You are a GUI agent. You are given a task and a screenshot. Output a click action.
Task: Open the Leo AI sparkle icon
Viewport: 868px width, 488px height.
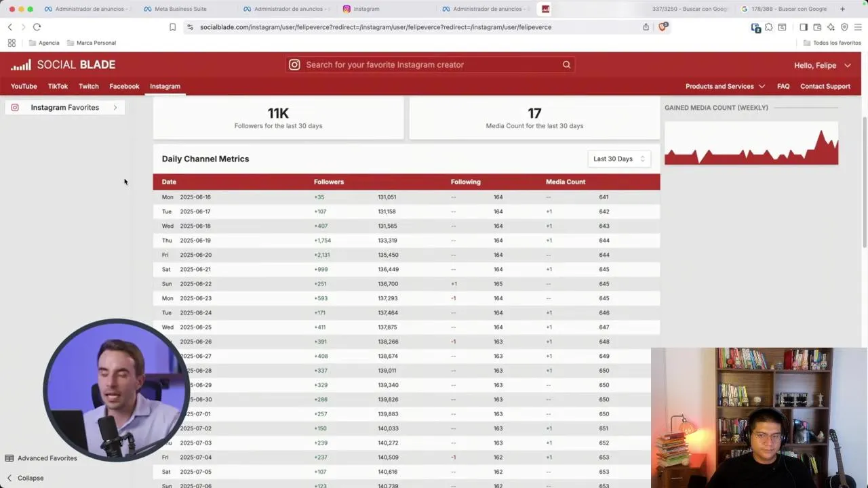click(x=831, y=27)
